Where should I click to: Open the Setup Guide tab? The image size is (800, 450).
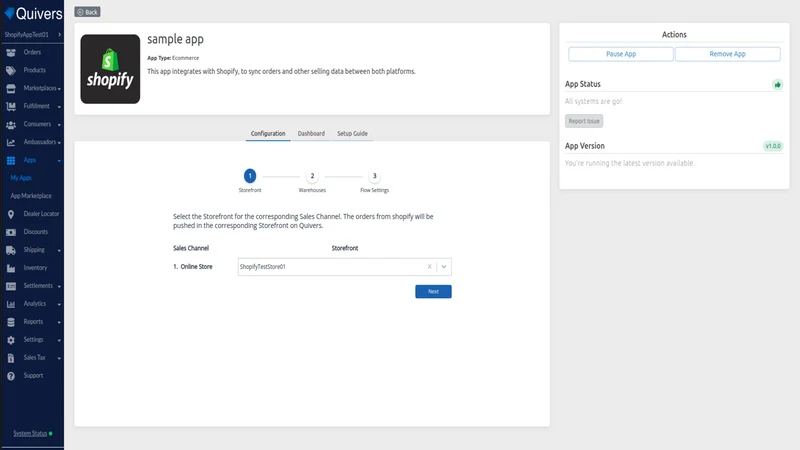pos(352,134)
